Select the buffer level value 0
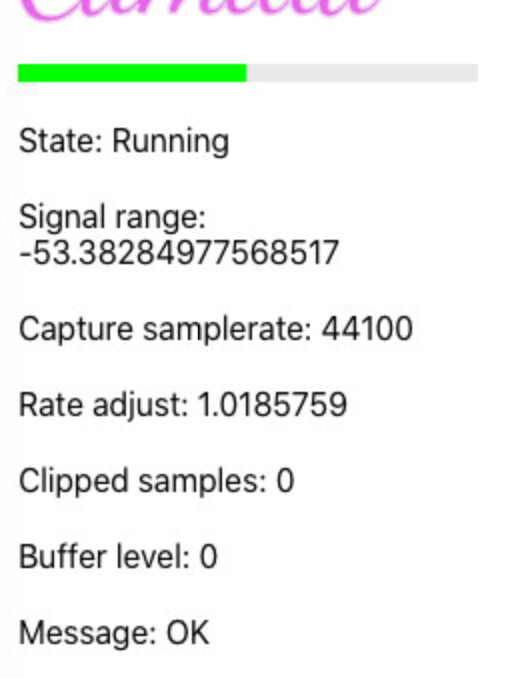Viewport: 524px width, 678px height. tap(208, 557)
